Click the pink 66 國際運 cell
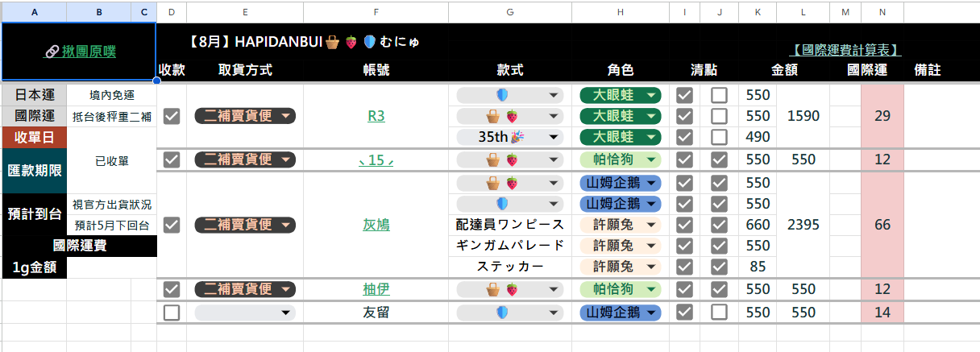This screenshot has height=352, width=980. pos(882,225)
